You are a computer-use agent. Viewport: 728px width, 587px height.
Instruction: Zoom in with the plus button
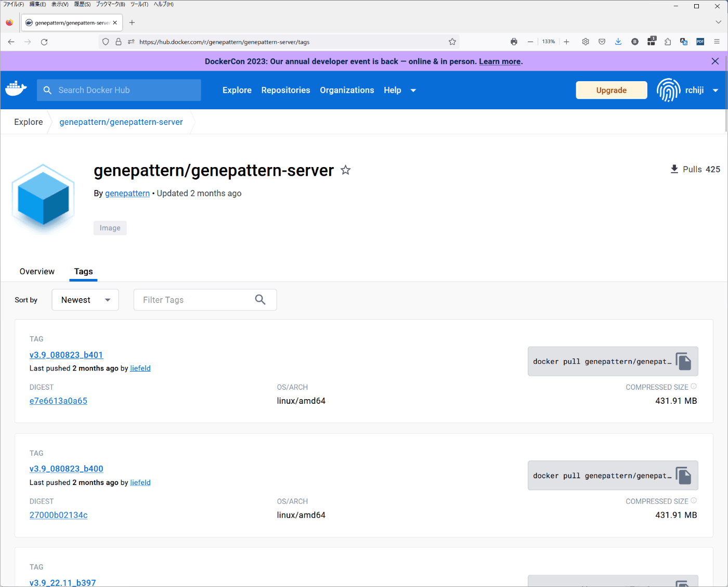coord(566,42)
